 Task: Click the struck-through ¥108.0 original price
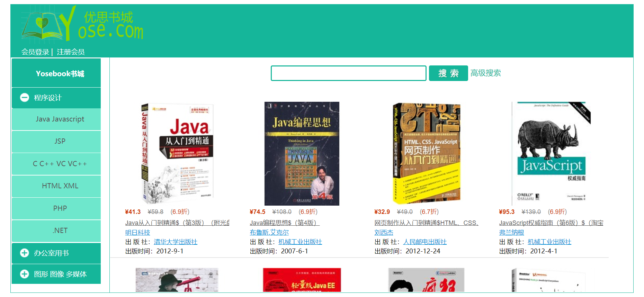[282, 212]
